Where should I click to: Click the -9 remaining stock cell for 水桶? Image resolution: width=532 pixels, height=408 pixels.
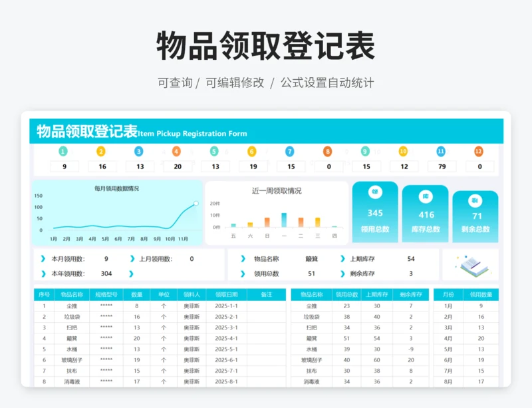point(410,349)
